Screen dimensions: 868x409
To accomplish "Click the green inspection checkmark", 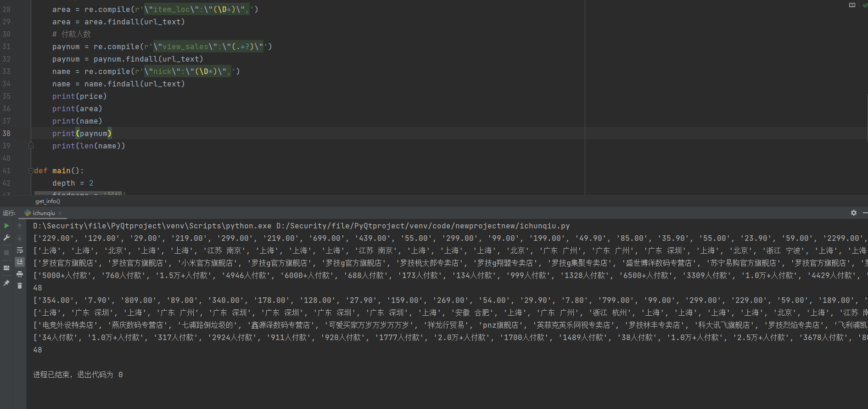I will click(x=865, y=5).
